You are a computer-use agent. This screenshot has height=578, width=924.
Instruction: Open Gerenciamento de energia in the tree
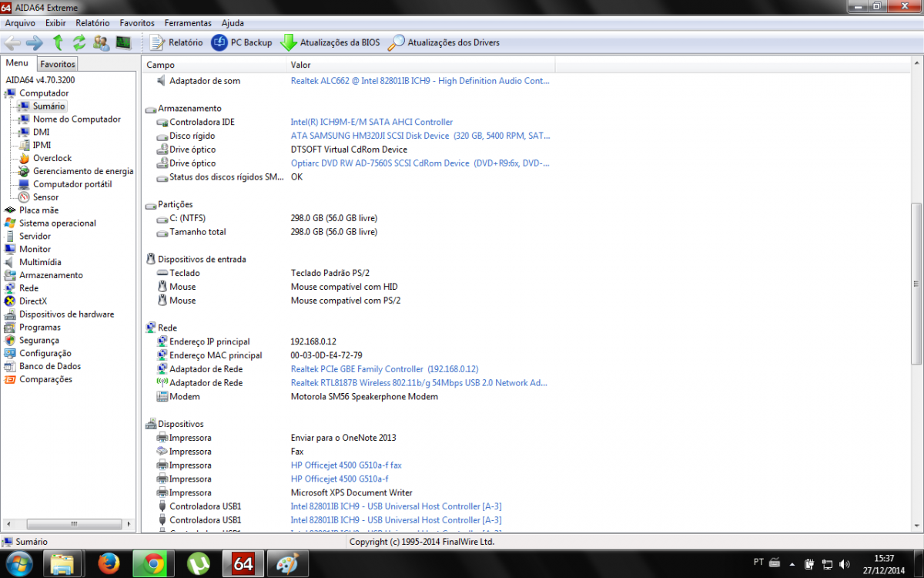pos(82,171)
